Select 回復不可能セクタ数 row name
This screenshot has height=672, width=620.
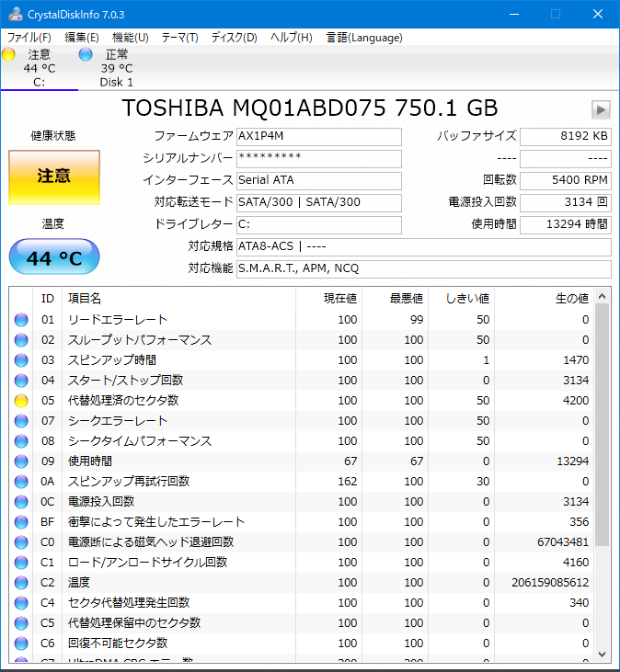118,644
